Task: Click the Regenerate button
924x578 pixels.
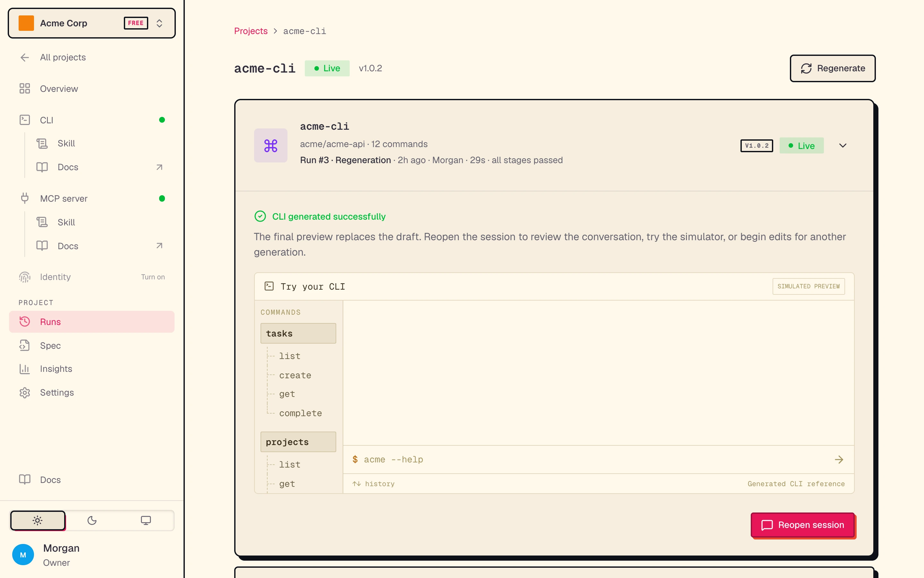Action: click(832, 68)
